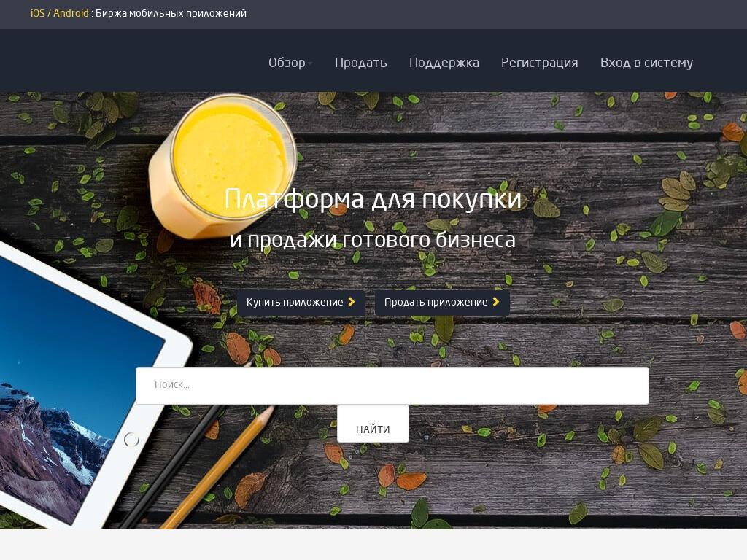747x560 pixels.
Task: Click the Продать приложение button
Action: click(442, 302)
